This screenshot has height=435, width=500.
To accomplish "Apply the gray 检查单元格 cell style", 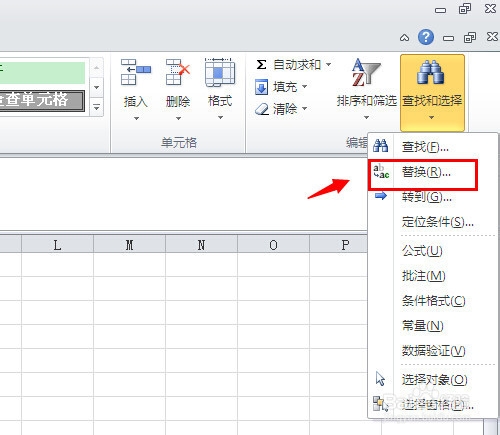I will tap(42, 100).
